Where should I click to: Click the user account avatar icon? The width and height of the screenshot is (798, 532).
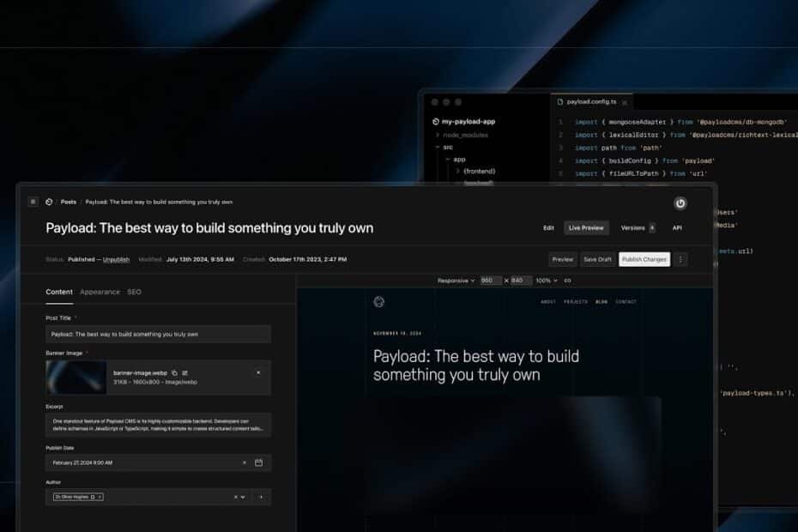coord(680,203)
